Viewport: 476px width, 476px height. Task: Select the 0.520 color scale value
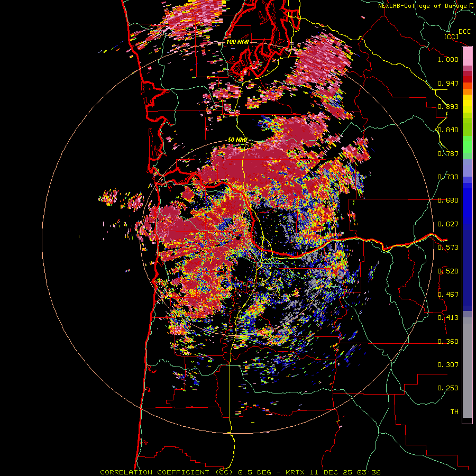448,271
